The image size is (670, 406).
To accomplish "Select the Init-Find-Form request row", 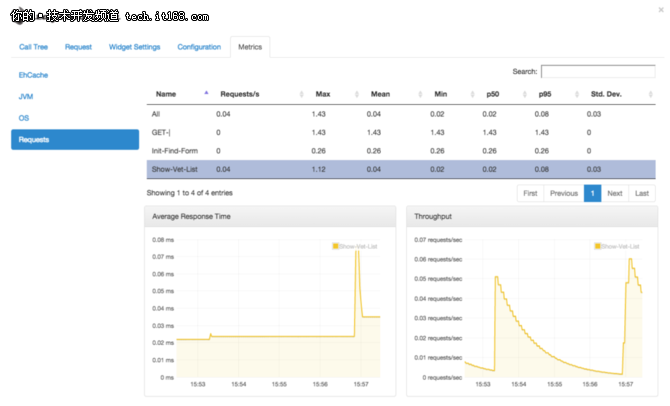I will pos(401,151).
